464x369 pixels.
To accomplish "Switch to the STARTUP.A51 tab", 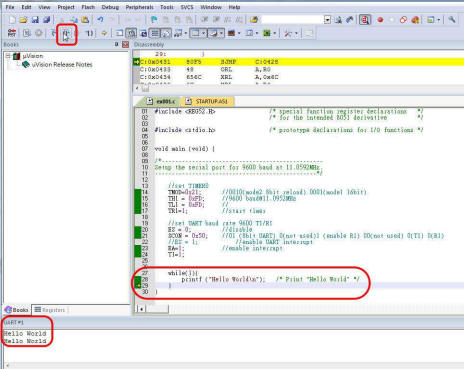I will pyautogui.click(x=207, y=101).
